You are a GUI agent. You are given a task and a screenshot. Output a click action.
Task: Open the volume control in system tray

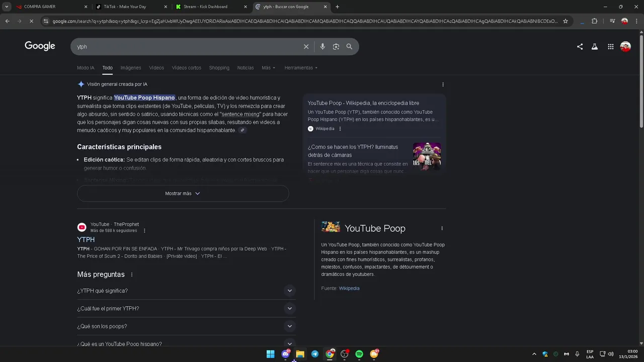pyautogui.click(x=611, y=354)
